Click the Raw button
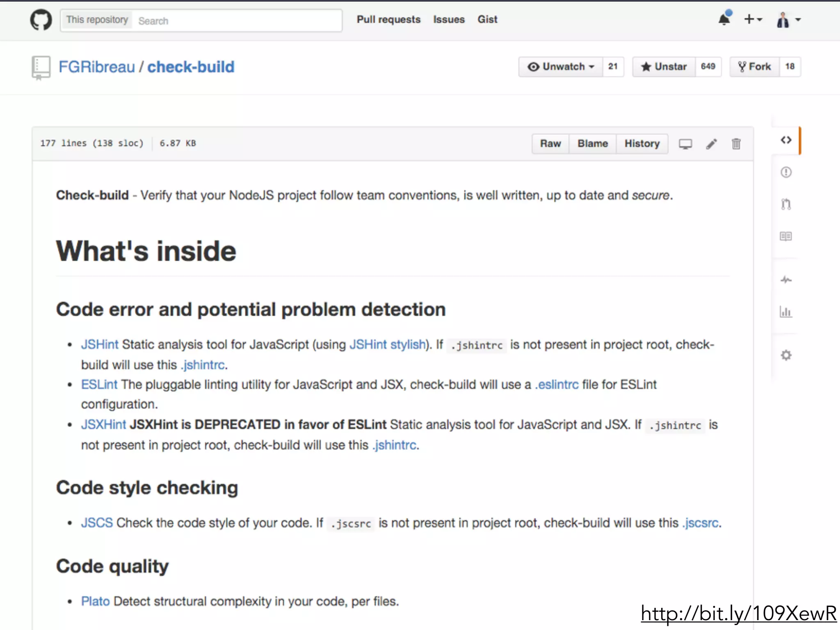Viewport: 840px width, 630px height. pyautogui.click(x=550, y=144)
